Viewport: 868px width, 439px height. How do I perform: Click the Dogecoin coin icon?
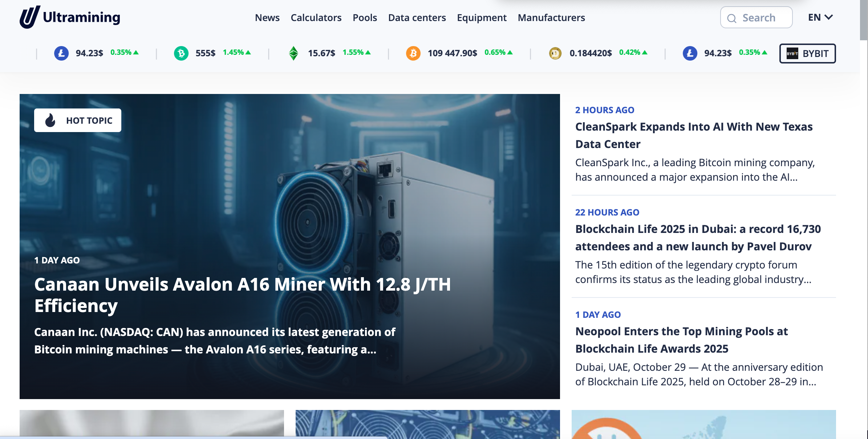click(555, 53)
